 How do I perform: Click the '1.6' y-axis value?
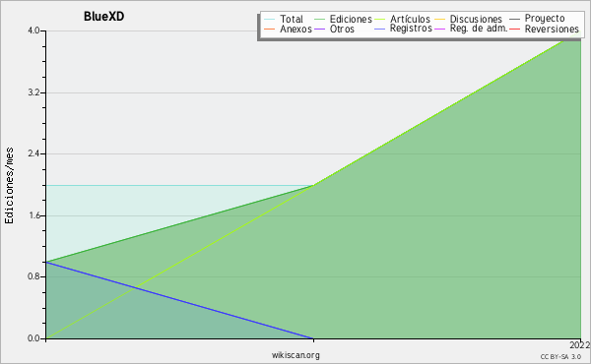[33, 215]
